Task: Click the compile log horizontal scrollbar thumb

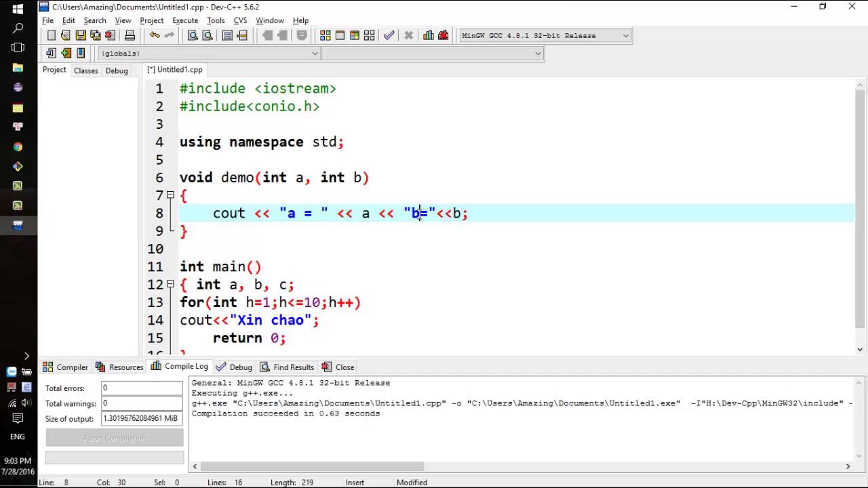Action: tap(313, 466)
